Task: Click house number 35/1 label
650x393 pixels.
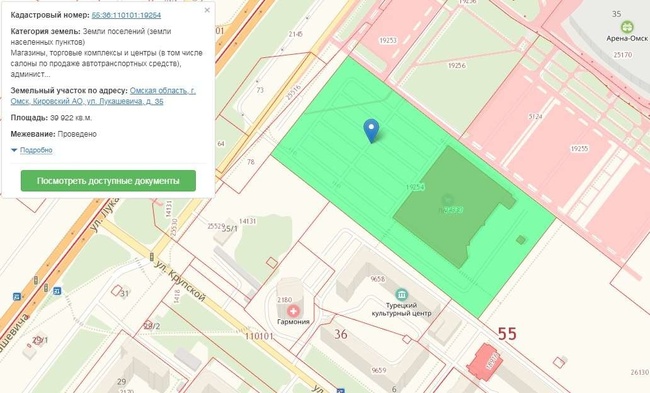Action: point(230,229)
